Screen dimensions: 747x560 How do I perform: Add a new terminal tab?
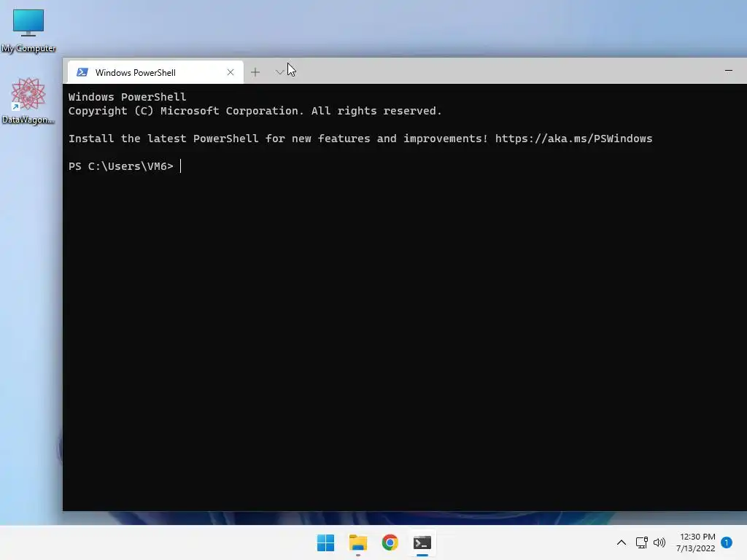pos(255,72)
